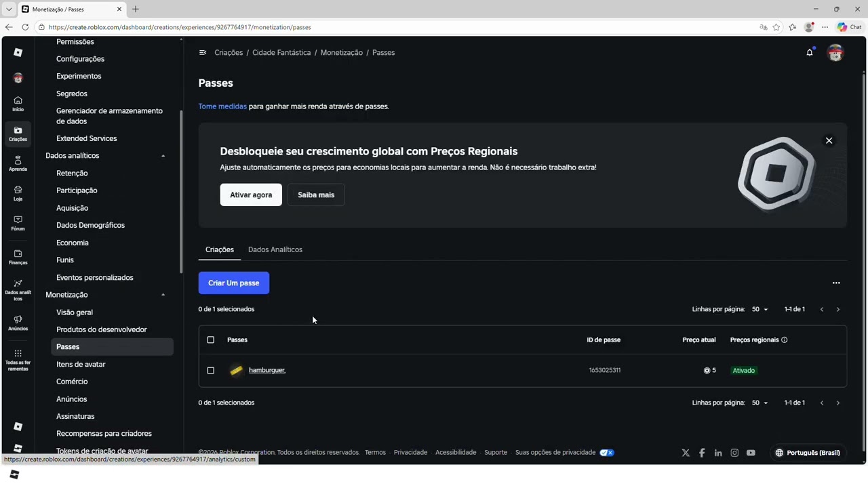This screenshot has width=868, height=488.
Task: Open Itens de avatar in sidebar
Action: (x=81, y=364)
